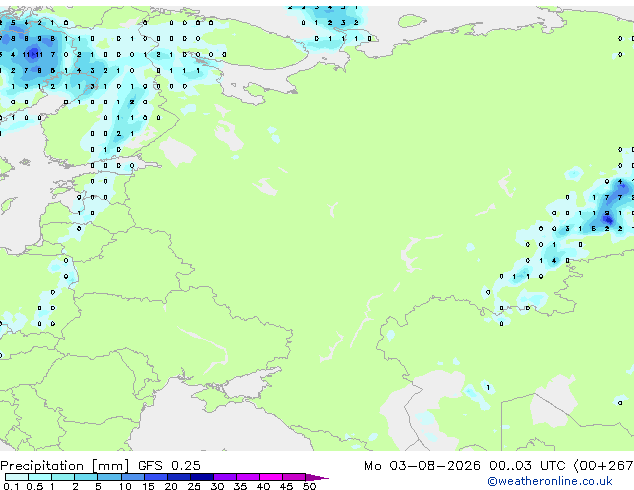This screenshot has width=634, height=490.
Task: Click the date 'Mo 03-08-2026'
Action: (x=422, y=466)
